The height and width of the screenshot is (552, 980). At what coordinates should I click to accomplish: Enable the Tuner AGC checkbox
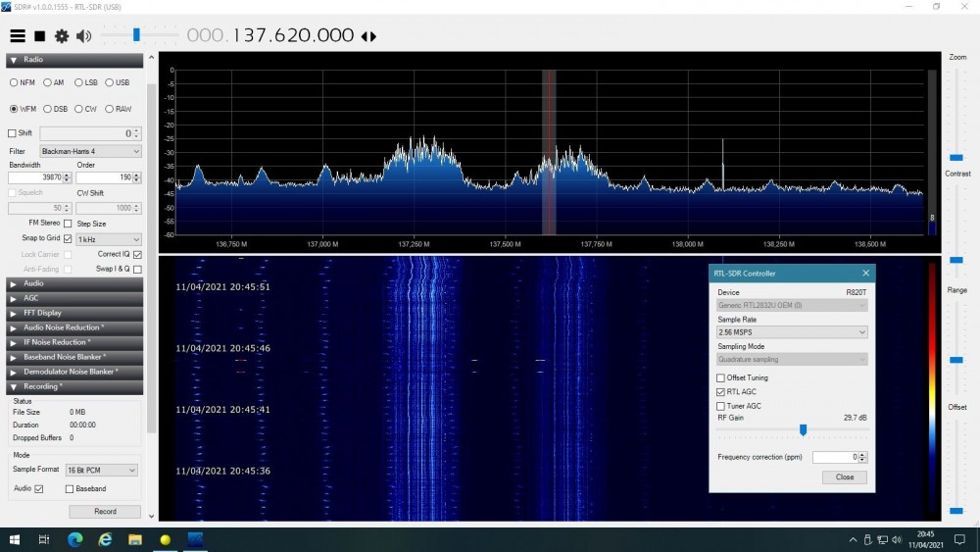pyautogui.click(x=720, y=406)
